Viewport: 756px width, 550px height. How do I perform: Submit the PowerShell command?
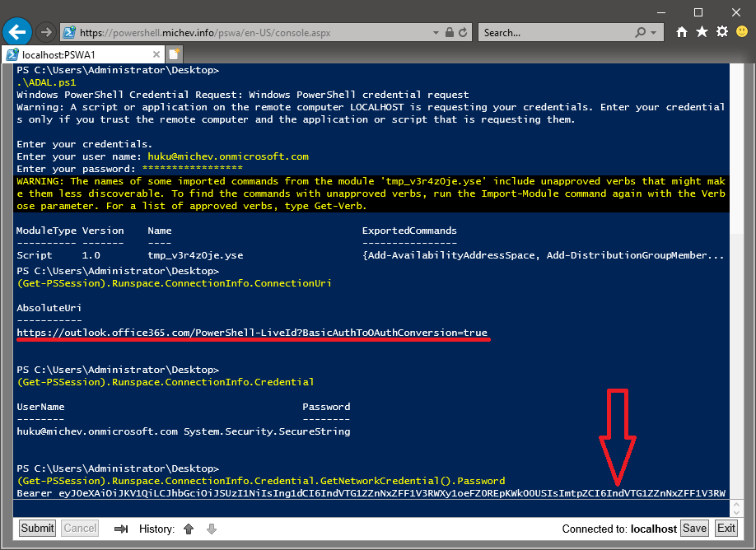coord(36,528)
